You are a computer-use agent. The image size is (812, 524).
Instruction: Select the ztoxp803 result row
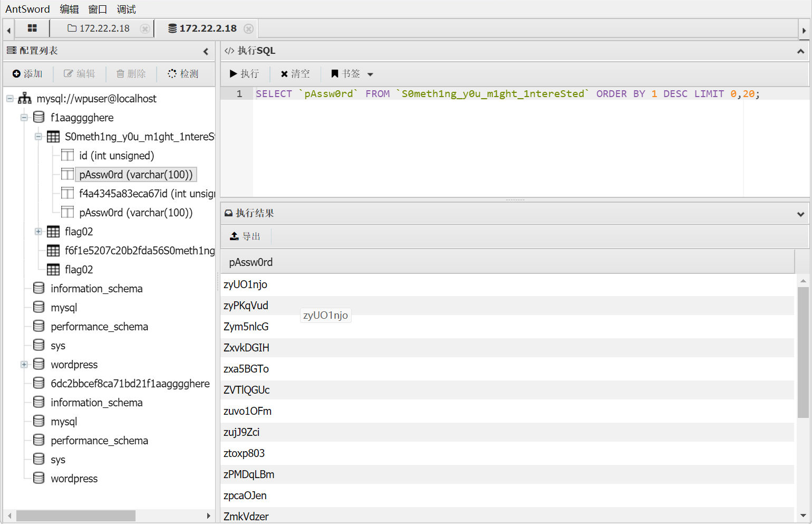point(507,453)
